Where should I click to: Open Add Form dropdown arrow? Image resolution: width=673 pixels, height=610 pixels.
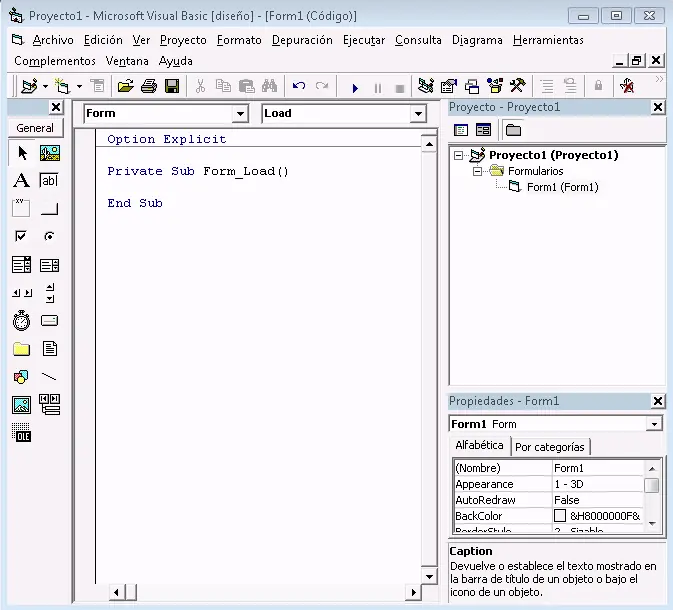79,87
